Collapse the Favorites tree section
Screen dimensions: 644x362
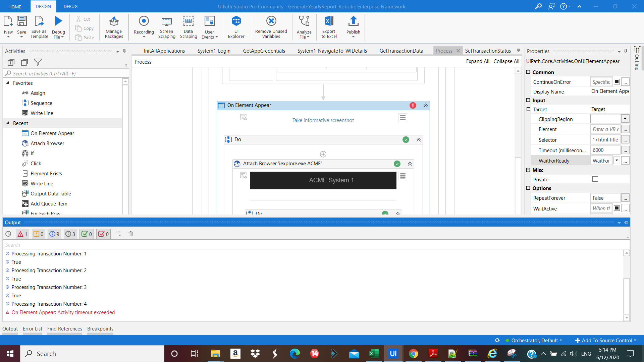(8, 83)
